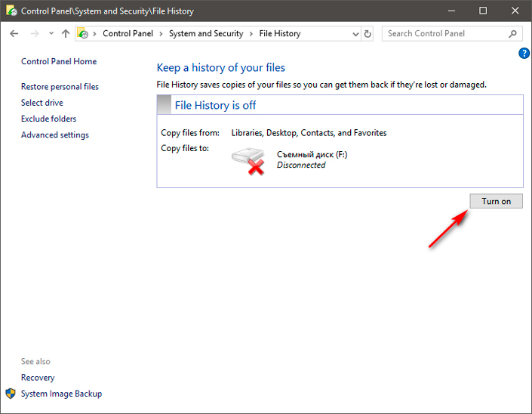Viewport: 532px width, 414px height.
Task: Click 'Keep a history of your files' heading
Action: [221, 67]
